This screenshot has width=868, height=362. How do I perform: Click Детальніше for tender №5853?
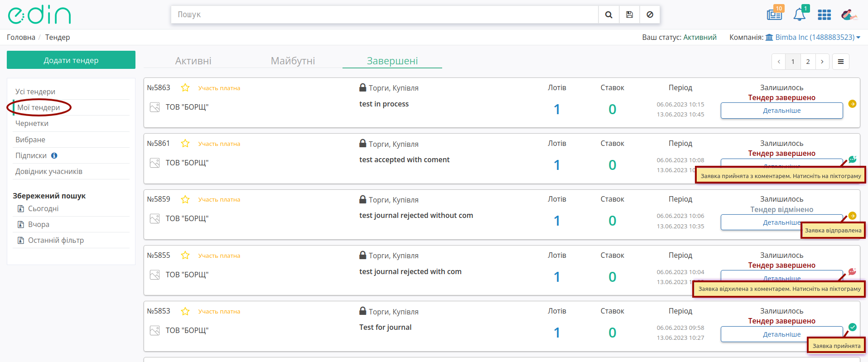pos(781,334)
